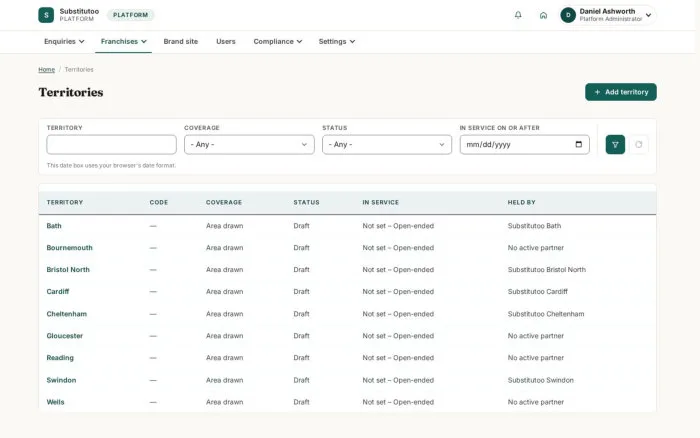Click the COVERAGE column header
Viewport: 700px width, 438px height.
(x=224, y=202)
